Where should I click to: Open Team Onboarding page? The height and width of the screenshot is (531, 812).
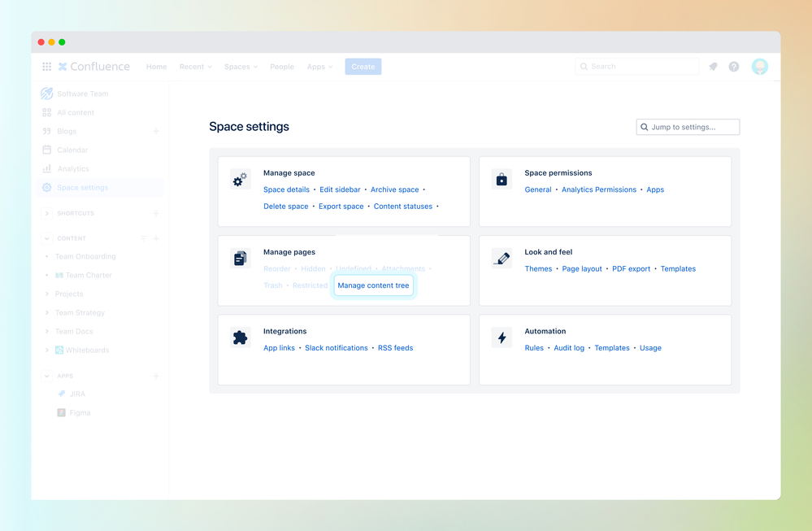point(85,256)
